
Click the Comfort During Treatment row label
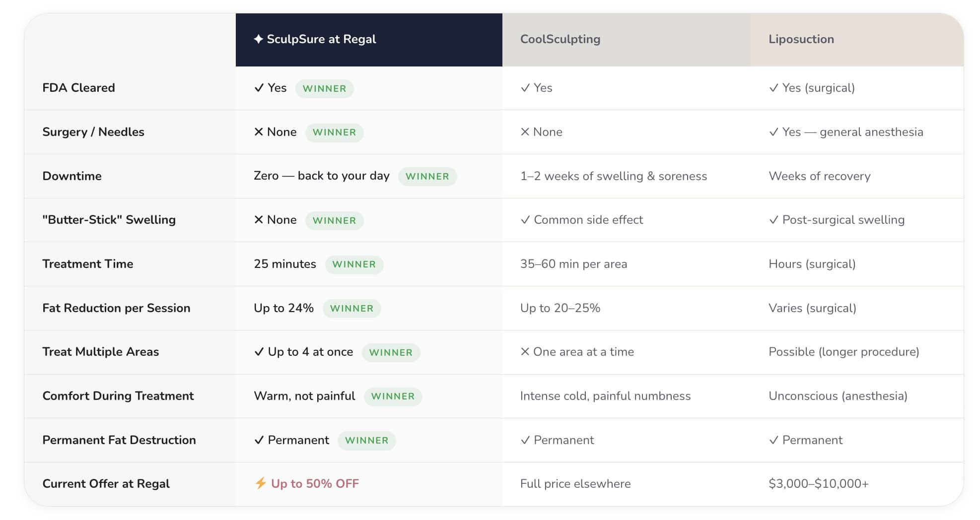118,396
